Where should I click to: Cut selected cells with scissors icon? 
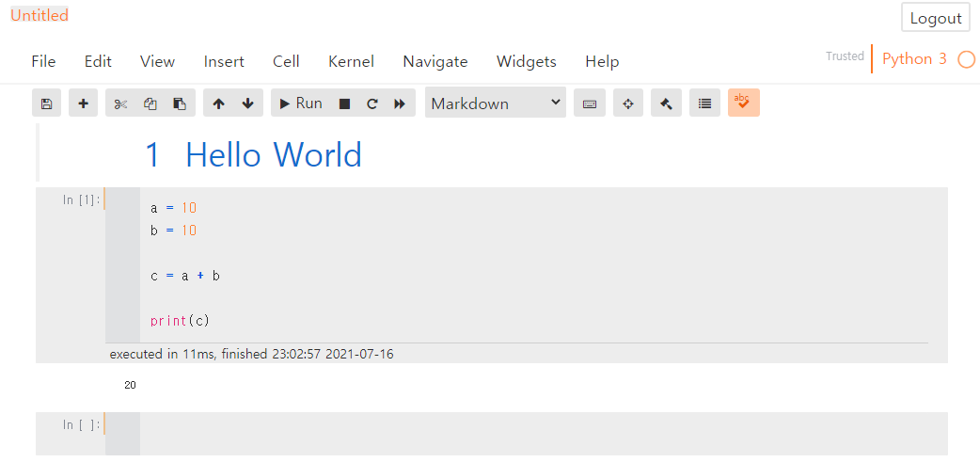point(120,104)
